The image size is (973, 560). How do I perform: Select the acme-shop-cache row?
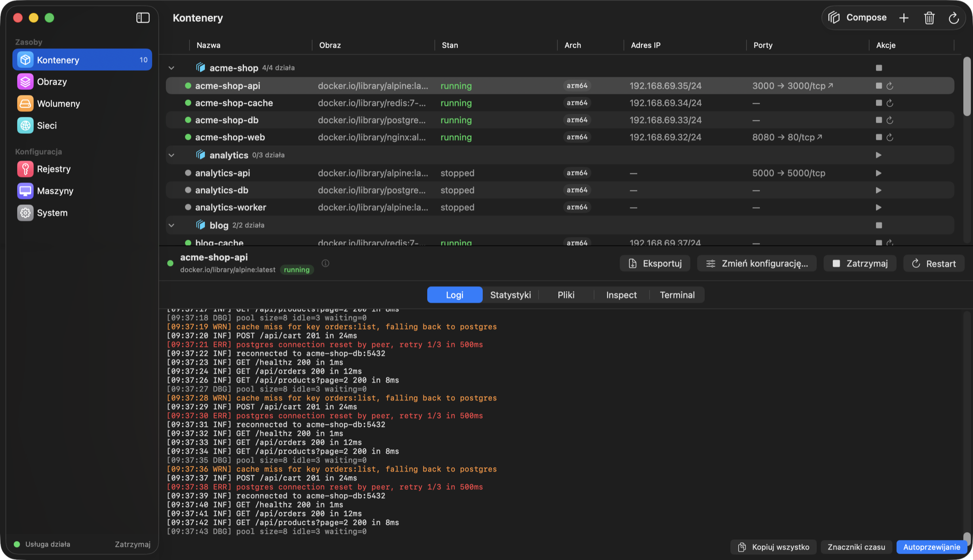pos(560,103)
